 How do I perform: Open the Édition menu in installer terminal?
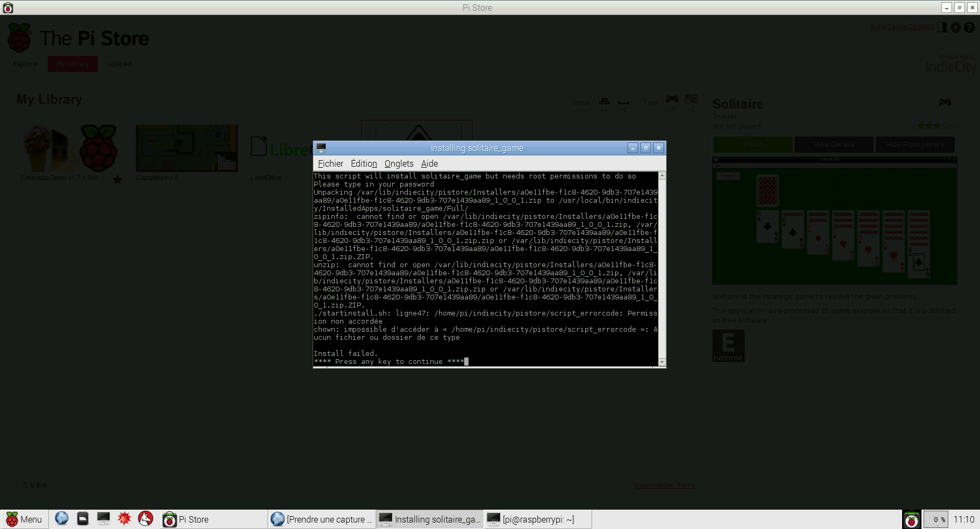[364, 163]
